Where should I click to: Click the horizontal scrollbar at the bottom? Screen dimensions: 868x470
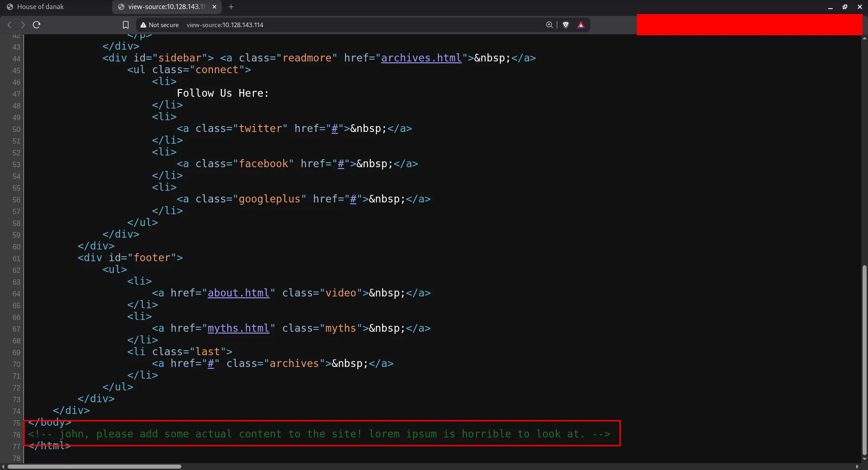pyautogui.click(x=95, y=466)
